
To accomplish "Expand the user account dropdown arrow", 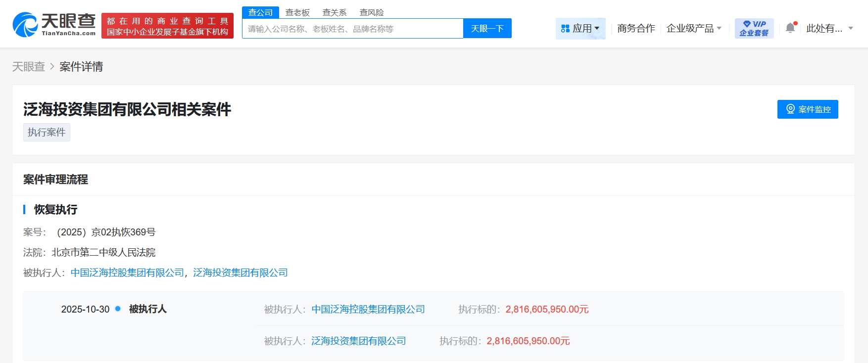I will click(x=851, y=29).
